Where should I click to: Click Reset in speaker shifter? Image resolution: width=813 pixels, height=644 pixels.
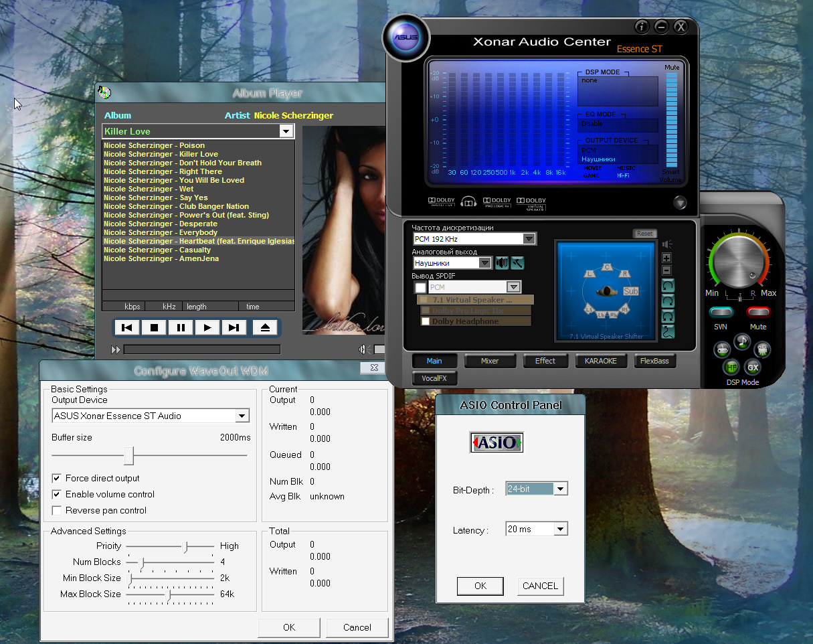(x=645, y=234)
